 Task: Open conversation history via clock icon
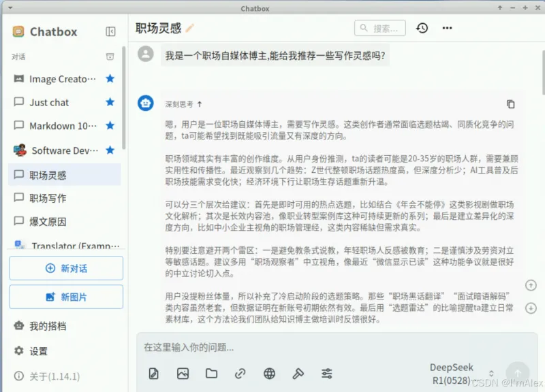422,28
